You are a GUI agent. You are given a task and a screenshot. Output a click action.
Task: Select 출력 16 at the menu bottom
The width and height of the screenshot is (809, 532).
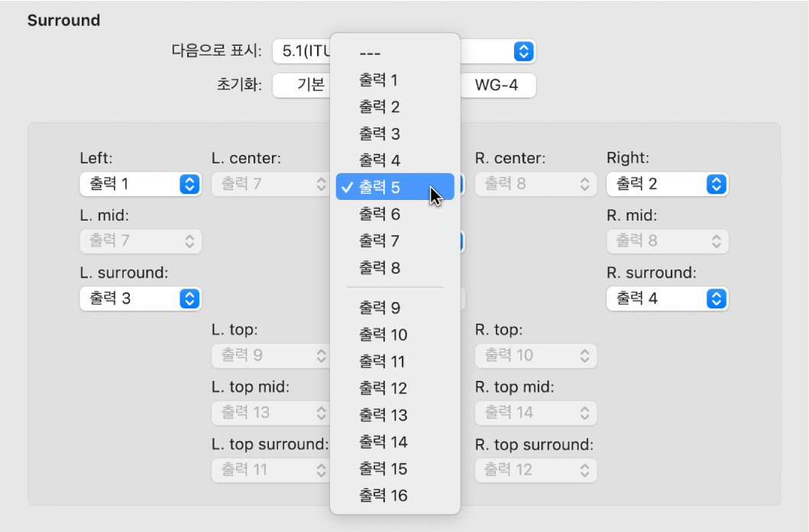[x=383, y=496]
